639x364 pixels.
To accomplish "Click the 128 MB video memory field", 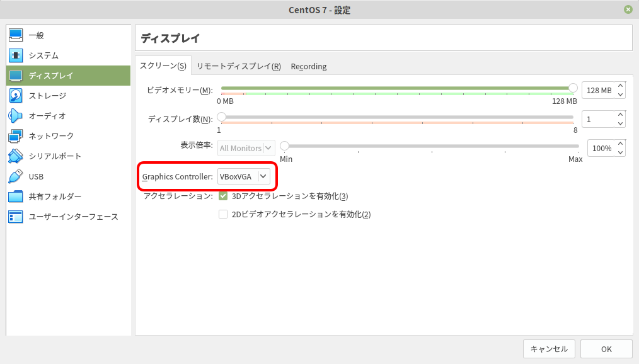I will [598, 90].
